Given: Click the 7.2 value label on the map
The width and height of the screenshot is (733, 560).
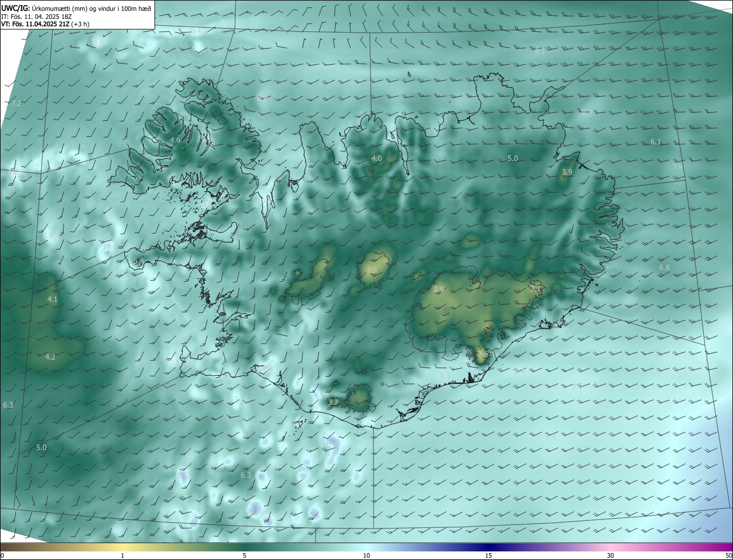Looking at the screenshot, I should point(16,103).
